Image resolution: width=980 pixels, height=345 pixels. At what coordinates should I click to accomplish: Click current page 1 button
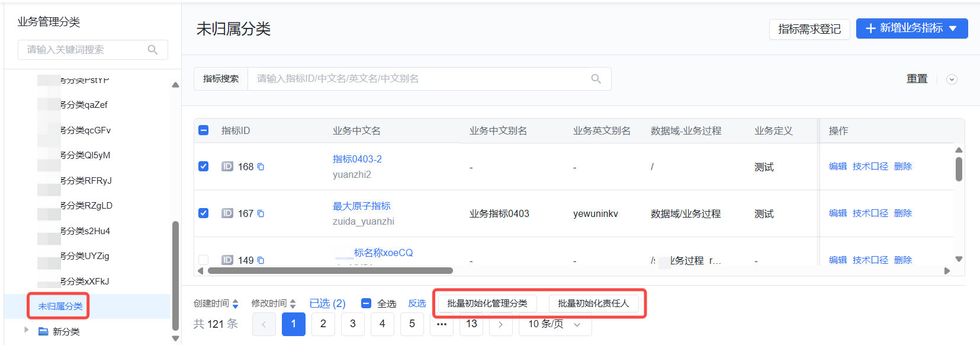click(294, 324)
